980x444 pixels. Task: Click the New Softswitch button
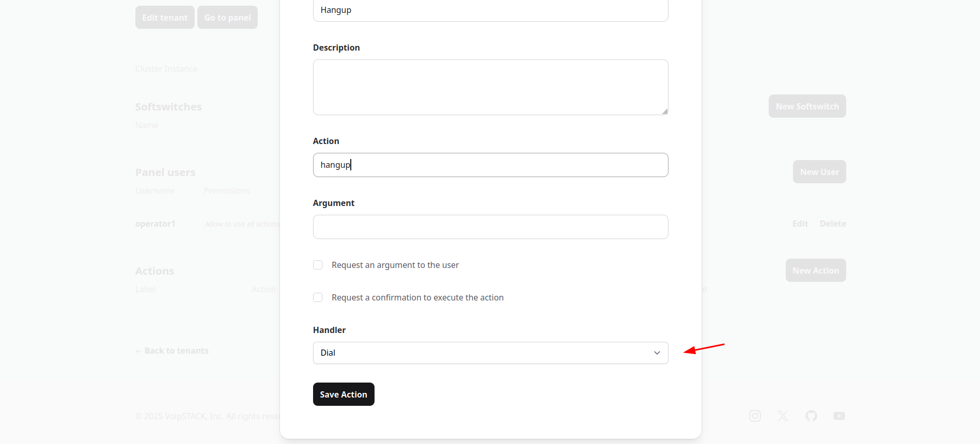807,106
